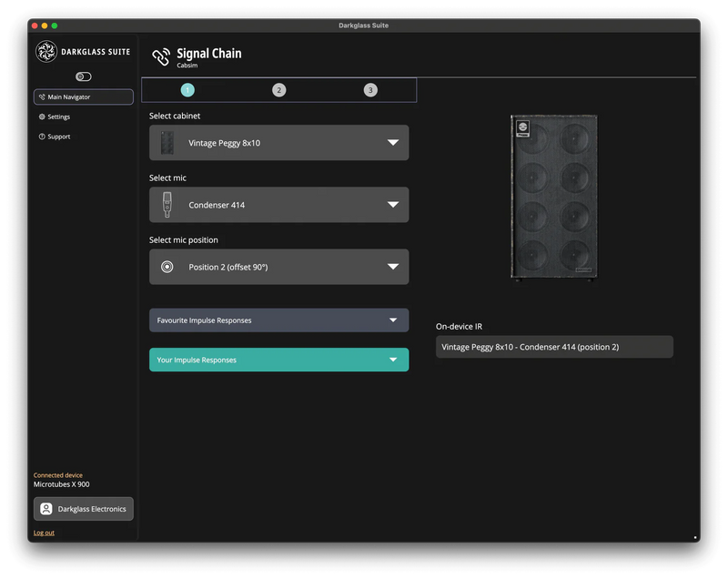Select slot 1 tab
The image size is (728, 579).
tap(187, 90)
